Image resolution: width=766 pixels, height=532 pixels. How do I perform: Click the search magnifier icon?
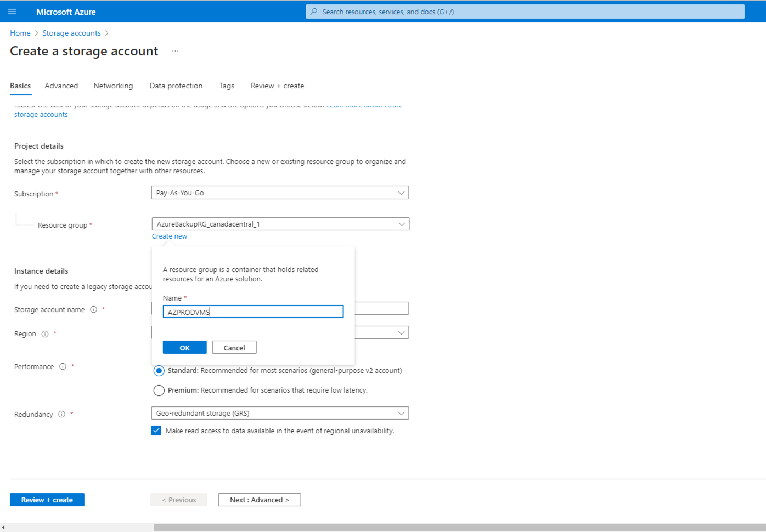click(x=314, y=12)
